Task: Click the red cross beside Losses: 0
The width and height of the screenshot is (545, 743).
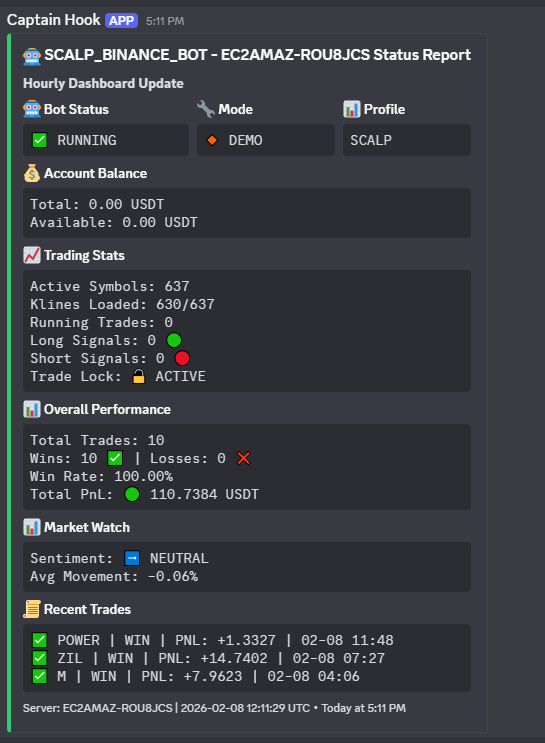Action: click(244, 458)
